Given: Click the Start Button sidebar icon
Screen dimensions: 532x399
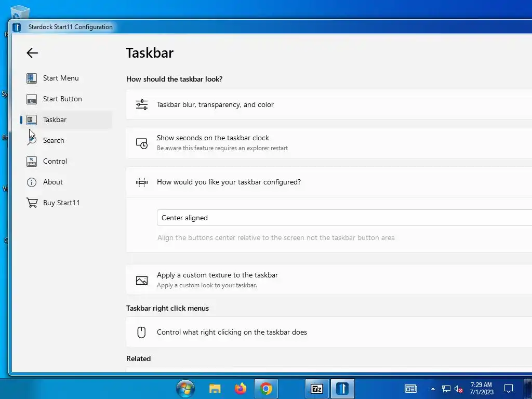Looking at the screenshot, I should tap(32, 99).
